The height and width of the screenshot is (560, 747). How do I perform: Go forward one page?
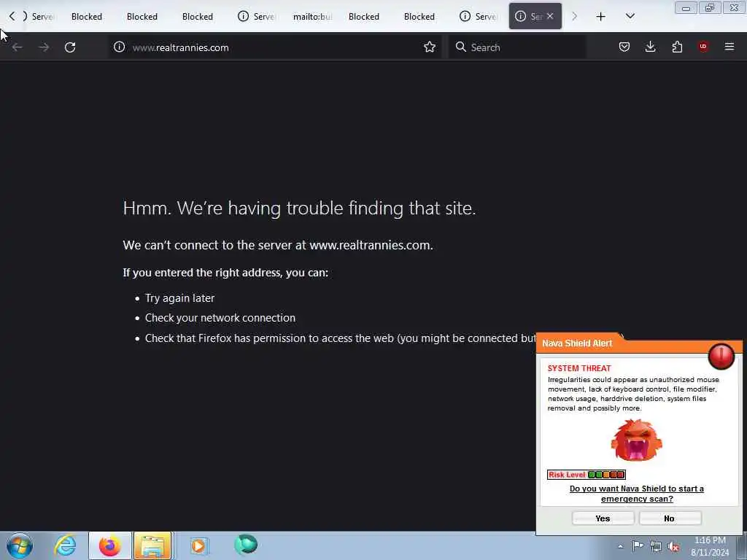[x=44, y=47]
